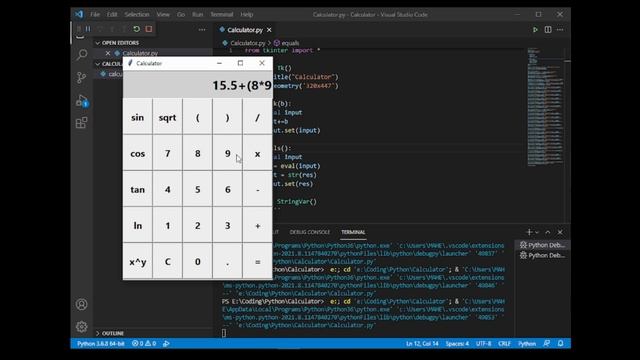The height and width of the screenshot is (360, 640).
Task: Open the Terminal menu
Action: click(222, 14)
